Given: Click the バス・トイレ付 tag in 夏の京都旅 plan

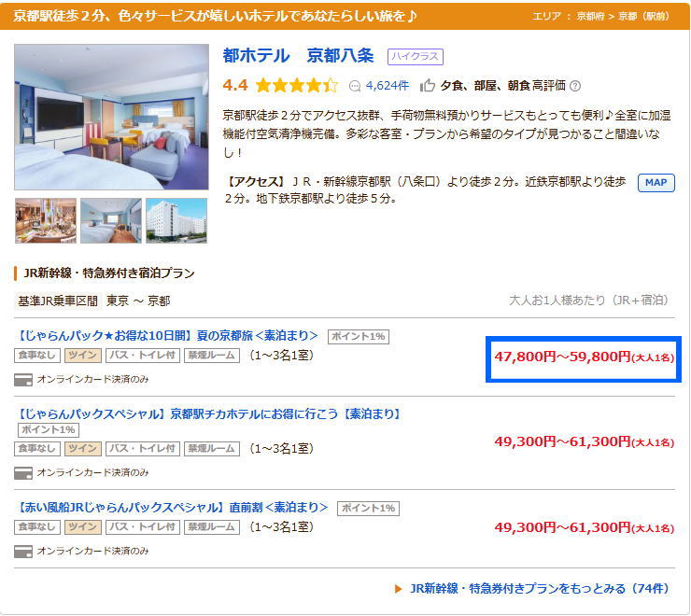Looking at the screenshot, I should click(x=143, y=356).
